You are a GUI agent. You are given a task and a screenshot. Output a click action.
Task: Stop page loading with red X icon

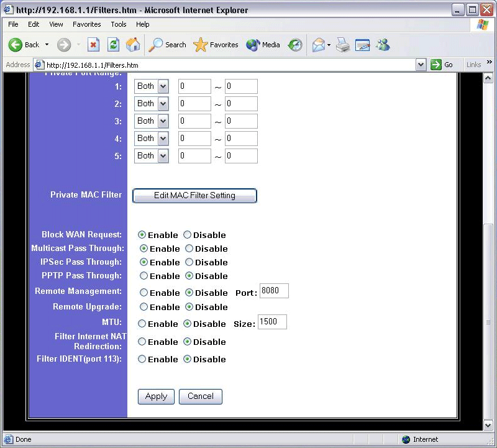[93, 45]
